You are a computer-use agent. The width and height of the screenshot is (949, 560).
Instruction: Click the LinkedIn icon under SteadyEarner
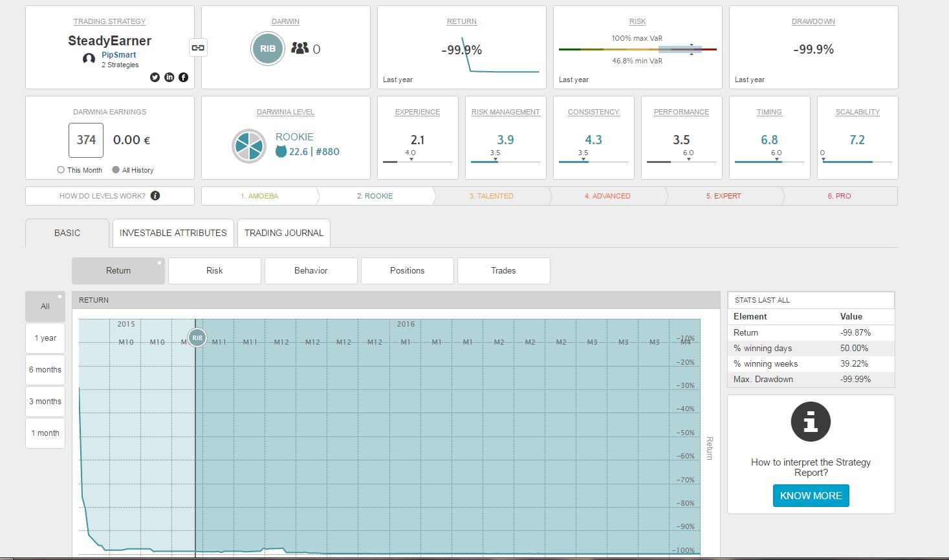click(169, 77)
